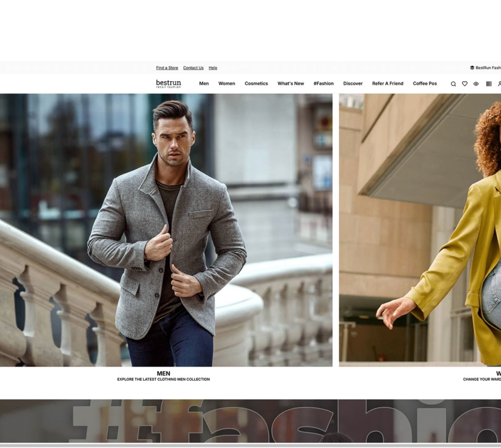Select Cosmetics in the navigation bar

256,83
